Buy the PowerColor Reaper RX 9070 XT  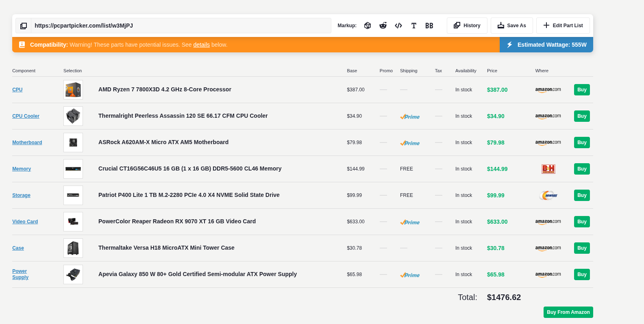click(582, 222)
